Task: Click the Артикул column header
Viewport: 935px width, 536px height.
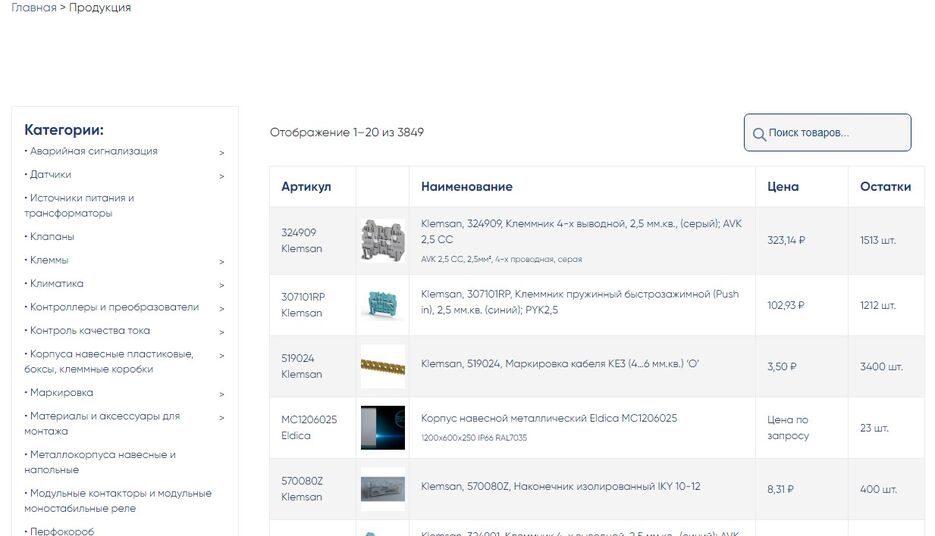Action: (306, 187)
